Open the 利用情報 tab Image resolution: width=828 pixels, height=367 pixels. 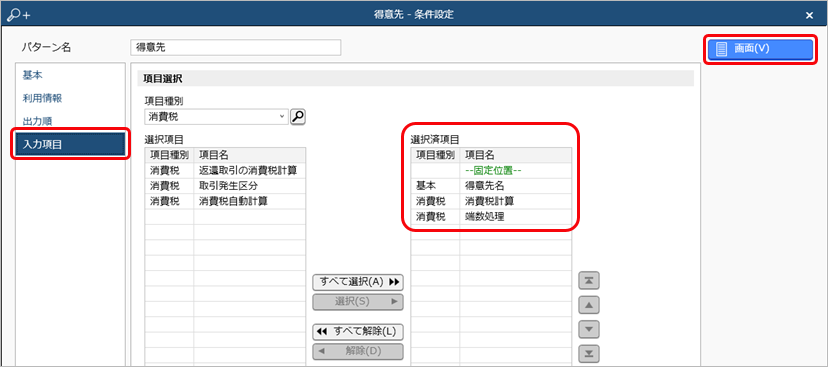[x=70, y=98]
